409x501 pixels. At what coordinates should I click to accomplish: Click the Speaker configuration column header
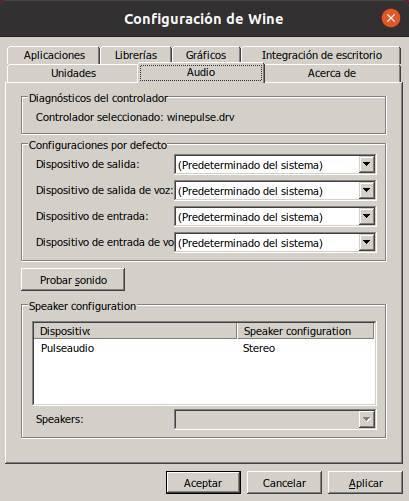[x=306, y=331]
